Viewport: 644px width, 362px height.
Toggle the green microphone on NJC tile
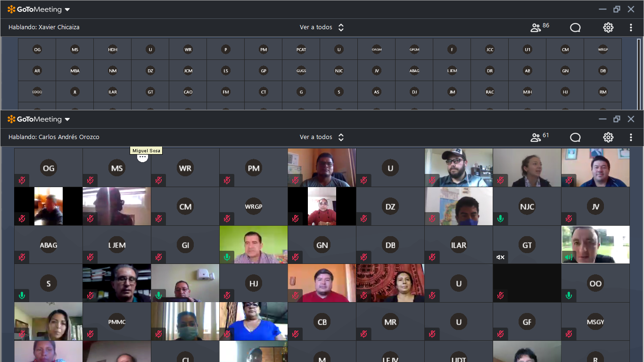tap(500, 219)
